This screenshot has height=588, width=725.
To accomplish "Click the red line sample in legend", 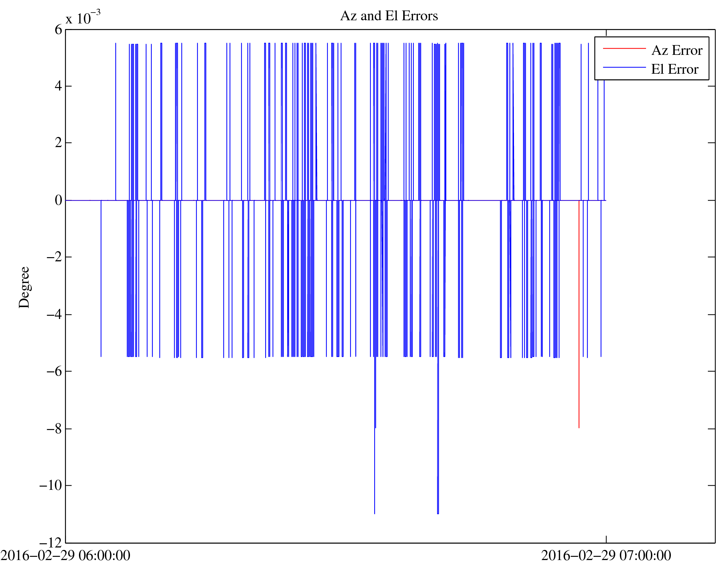I will point(624,49).
